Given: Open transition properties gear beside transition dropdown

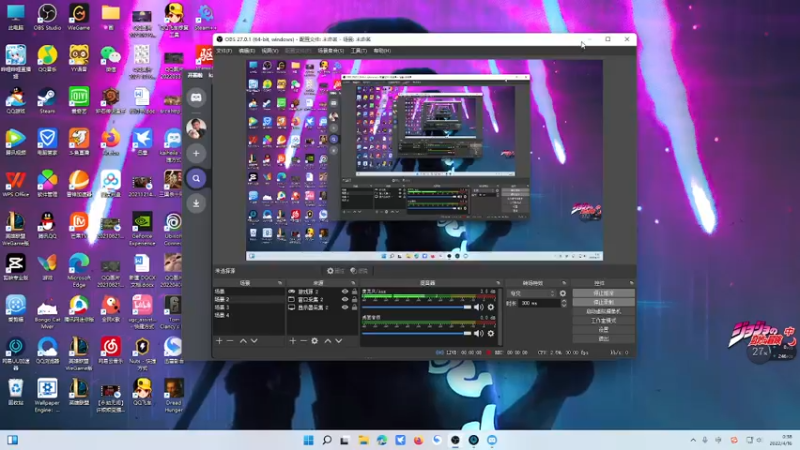Looking at the screenshot, I should (x=563, y=293).
